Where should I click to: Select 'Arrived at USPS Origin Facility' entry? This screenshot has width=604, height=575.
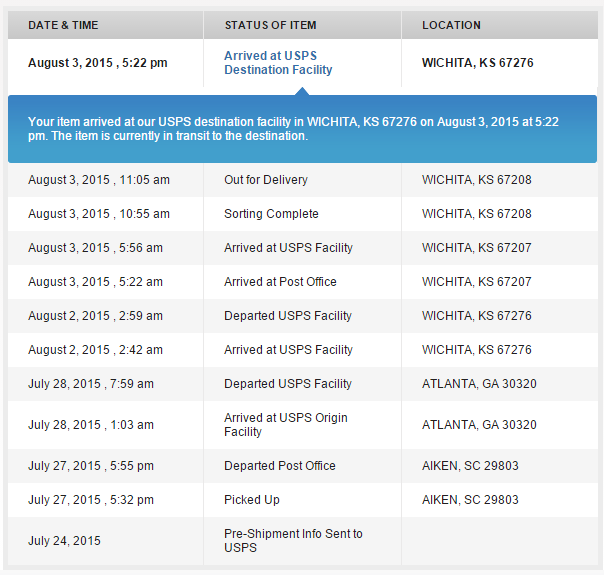point(286,425)
